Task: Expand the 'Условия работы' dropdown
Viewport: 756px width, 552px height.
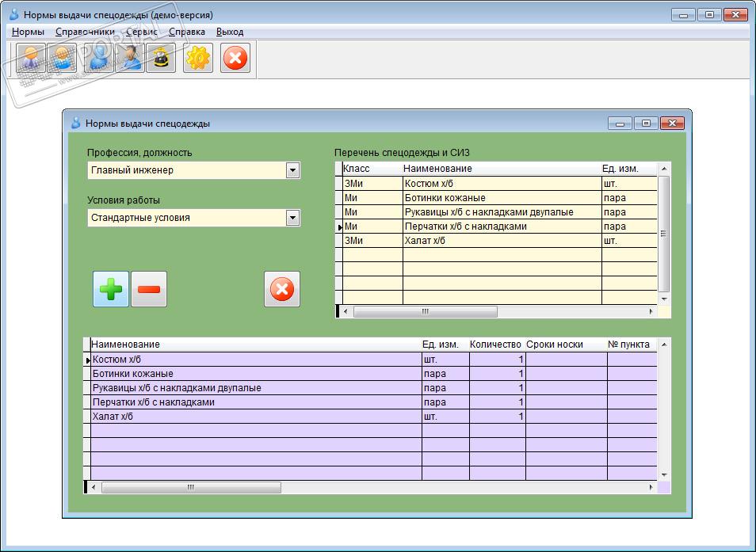Action: [292, 218]
